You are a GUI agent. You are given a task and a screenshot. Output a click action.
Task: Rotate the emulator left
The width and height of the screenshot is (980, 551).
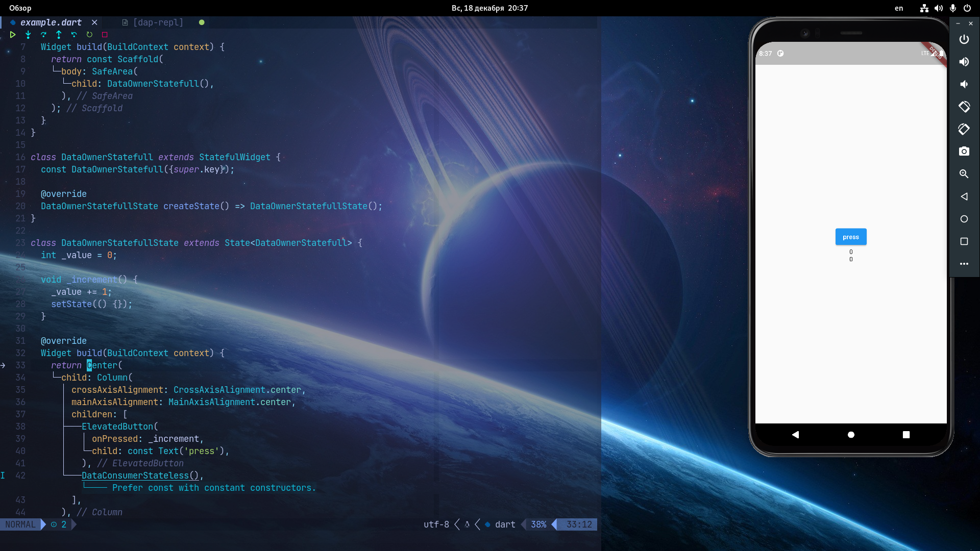[x=964, y=107]
